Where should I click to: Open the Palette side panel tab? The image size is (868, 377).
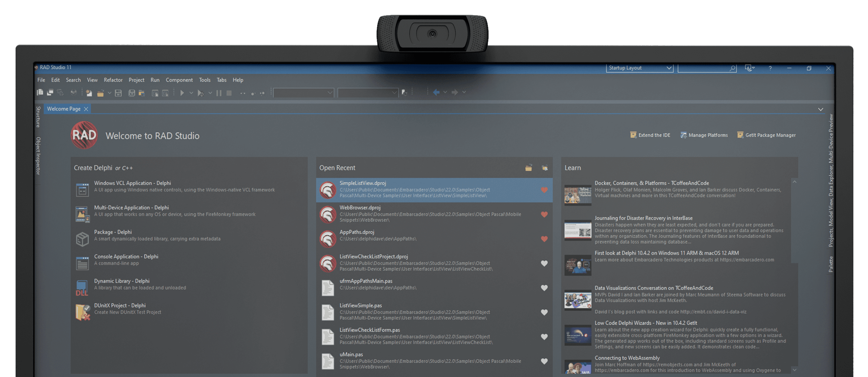831,264
